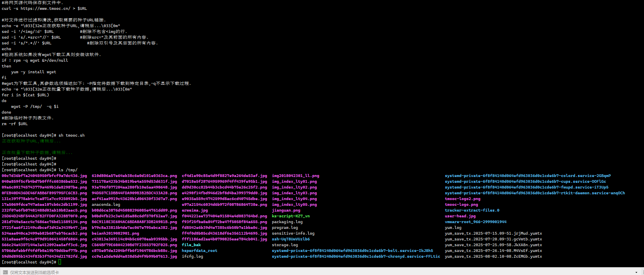644x275 pixels.
Task: Click the file_bak directory name
Action: point(191,245)
